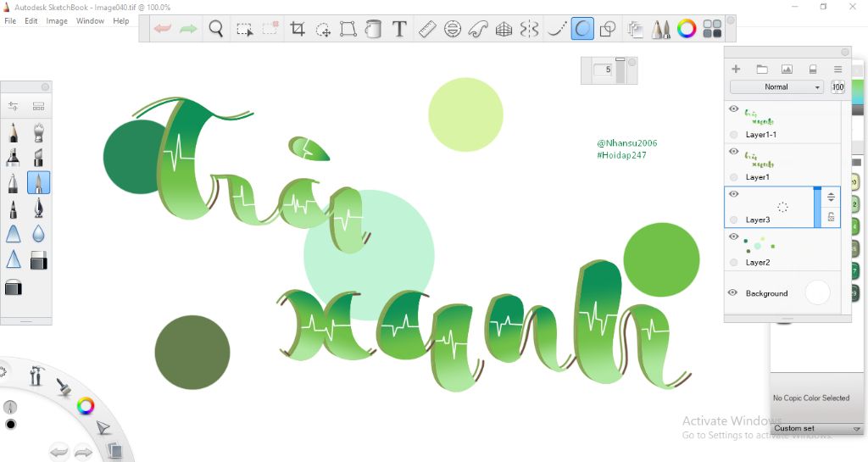The image size is (868, 462).
Task: Select the Marker brush
Action: (14, 157)
